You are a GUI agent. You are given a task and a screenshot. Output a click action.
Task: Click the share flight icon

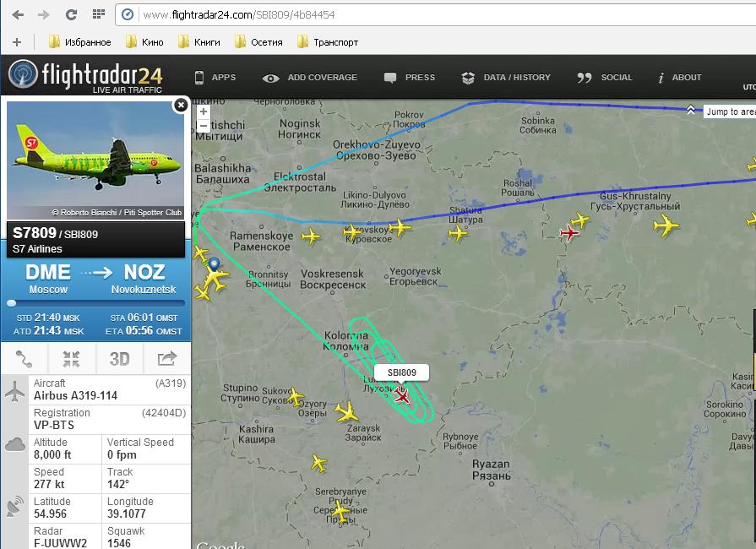[x=166, y=359]
